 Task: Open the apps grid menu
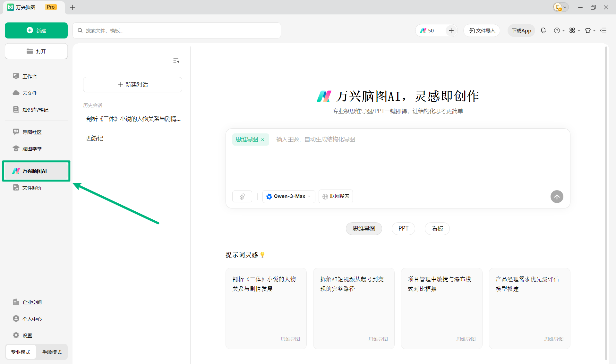tap(574, 30)
